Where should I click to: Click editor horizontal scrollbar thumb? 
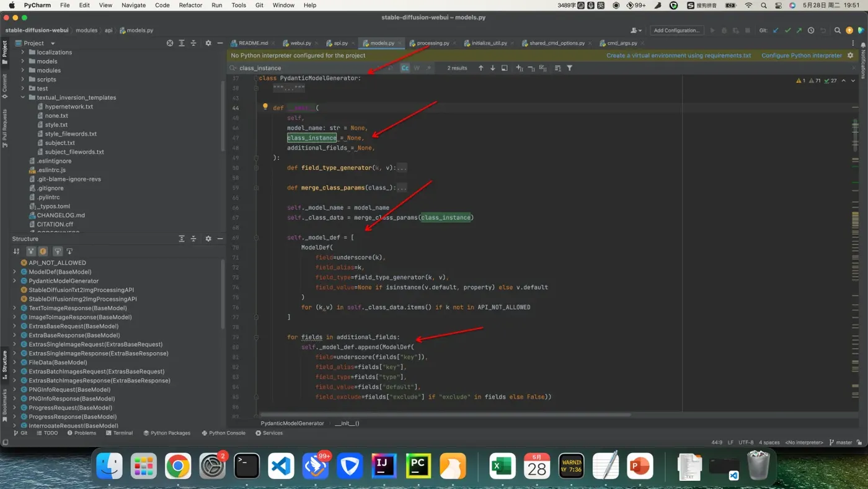point(445,415)
